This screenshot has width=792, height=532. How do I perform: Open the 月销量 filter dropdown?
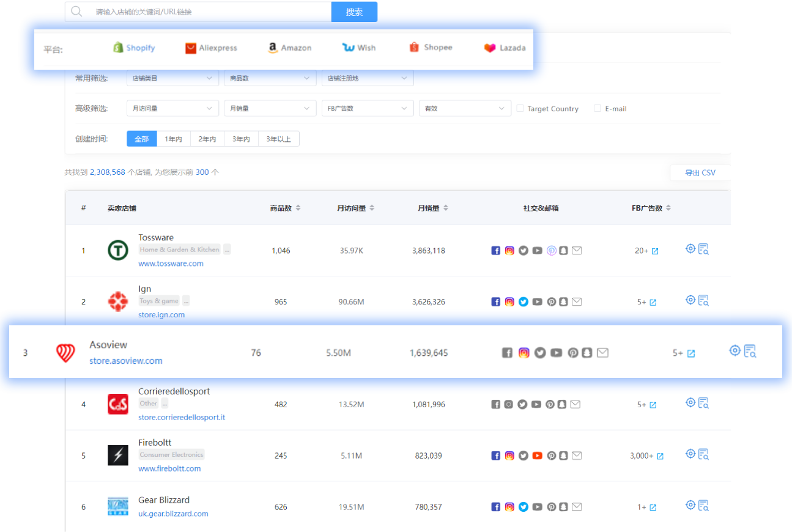click(270, 108)
